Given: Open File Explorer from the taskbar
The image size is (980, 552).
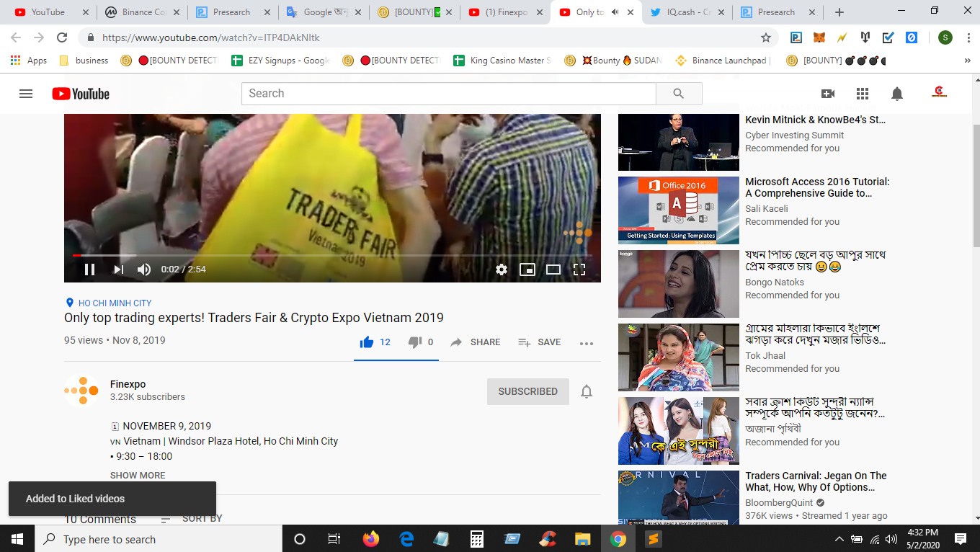Looking at the screenshot, I should [583, 539].
